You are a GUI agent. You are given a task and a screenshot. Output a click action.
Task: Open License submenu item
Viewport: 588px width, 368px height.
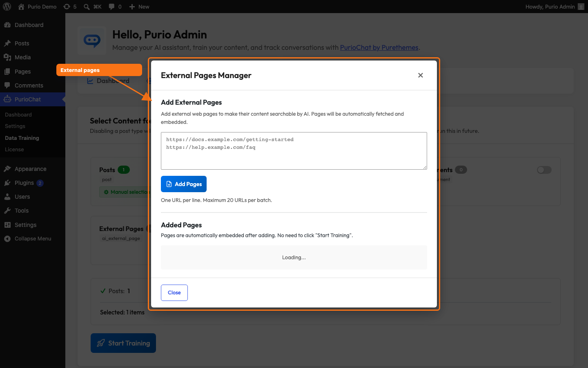[14, 149]
